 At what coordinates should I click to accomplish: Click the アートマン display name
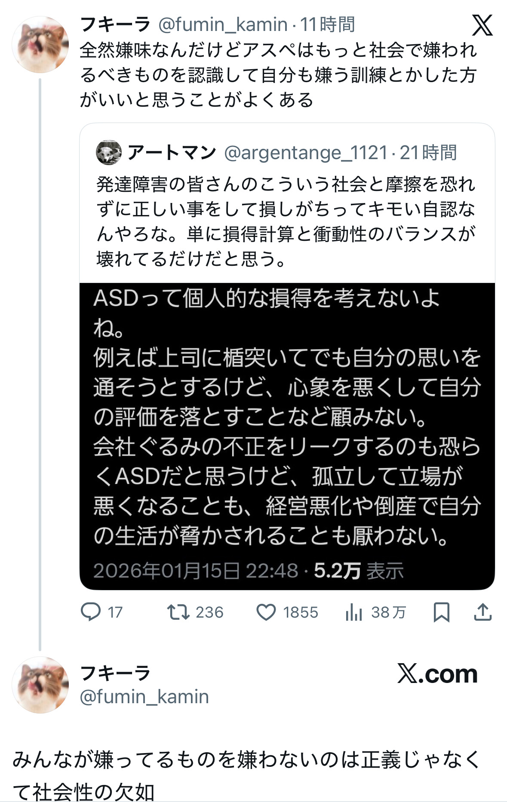tap(172, 153)
